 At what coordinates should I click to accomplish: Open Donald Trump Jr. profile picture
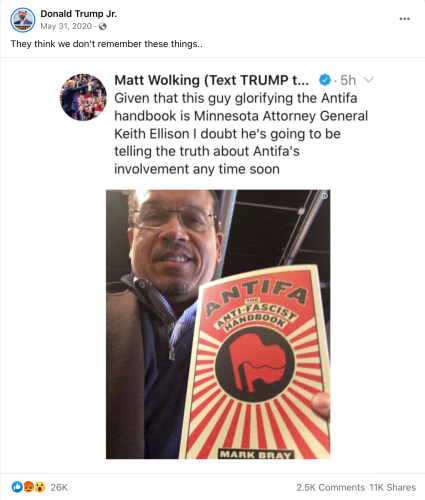click(23, 20)
